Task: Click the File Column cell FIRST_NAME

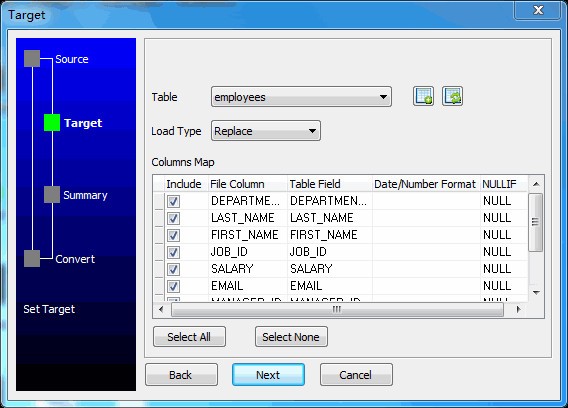Action: pyautogui.click(x=248, y=235)
